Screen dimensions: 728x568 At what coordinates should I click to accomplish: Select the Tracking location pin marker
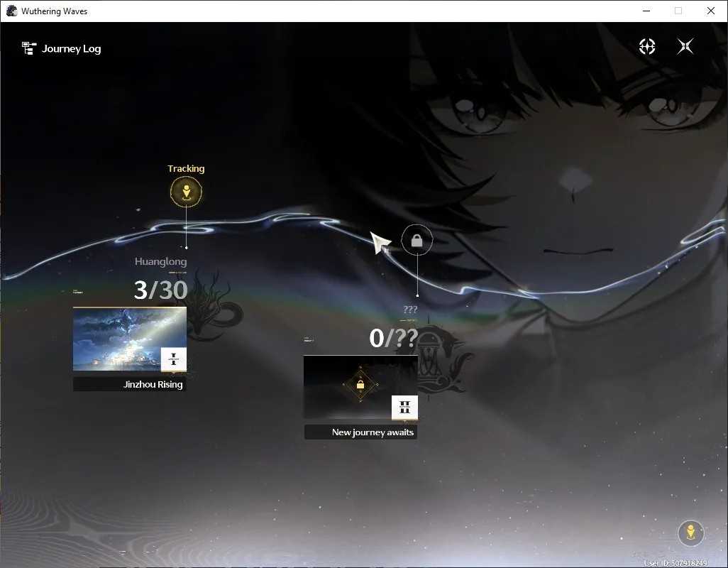(x=186, y=192)
